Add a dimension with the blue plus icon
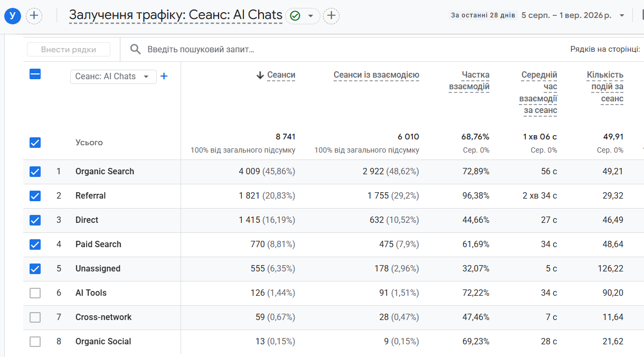The image size is (644, 357). coord(164,76)
